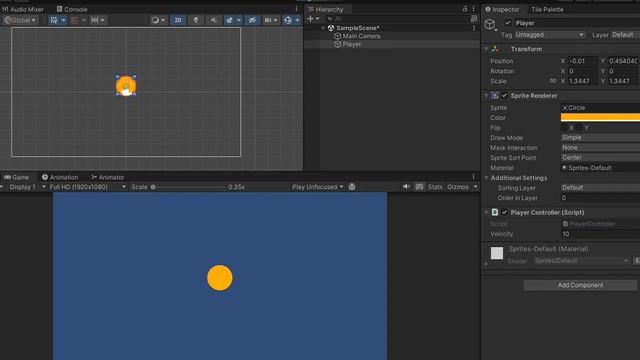
Task: Toggle Game view mute audio speaker icon
Action: pyautogui.click(x=406, y=187)
